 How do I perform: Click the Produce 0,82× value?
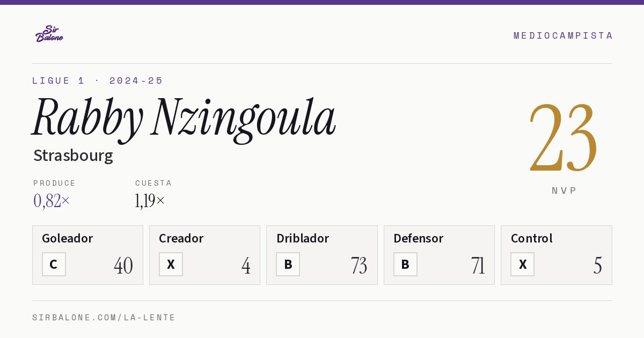52,201
